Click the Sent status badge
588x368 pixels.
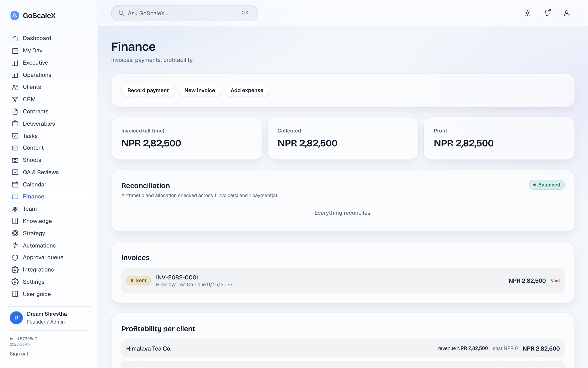(139, 280)
